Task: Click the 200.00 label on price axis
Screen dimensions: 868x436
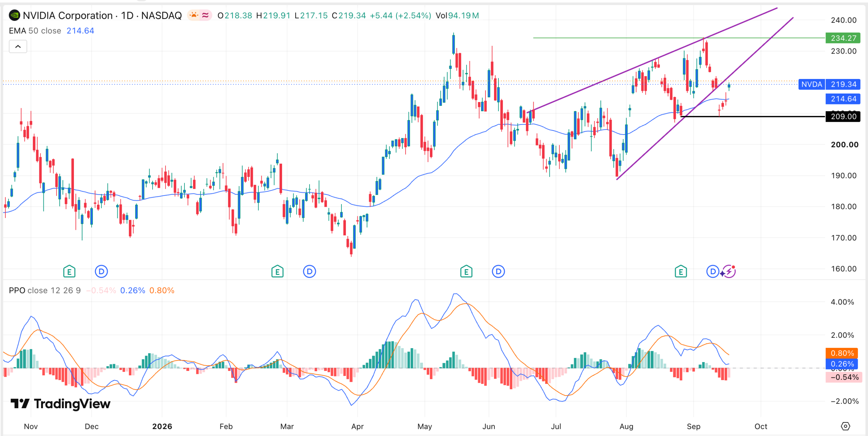Action: pyautogui.click(x=844, y=145)
